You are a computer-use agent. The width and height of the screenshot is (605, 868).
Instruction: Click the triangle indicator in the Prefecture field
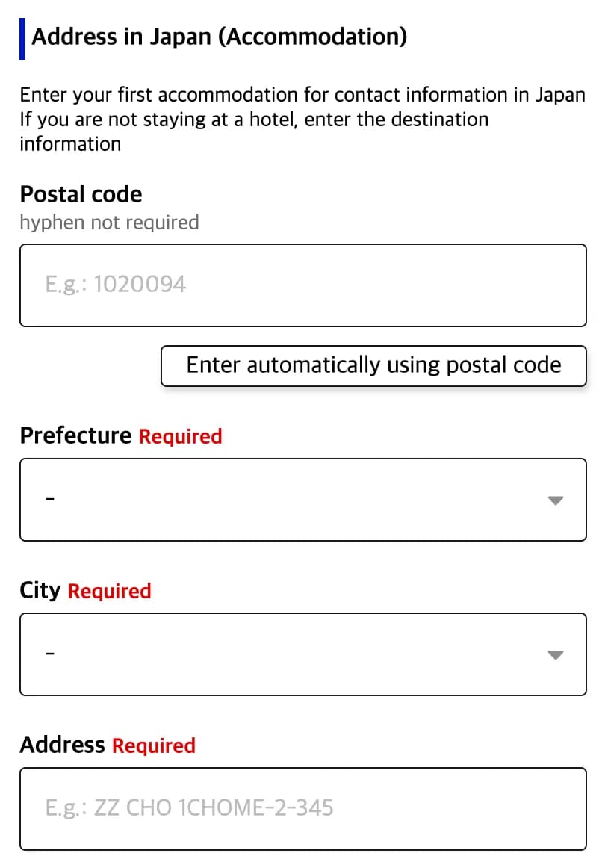(x=556, y=500)
